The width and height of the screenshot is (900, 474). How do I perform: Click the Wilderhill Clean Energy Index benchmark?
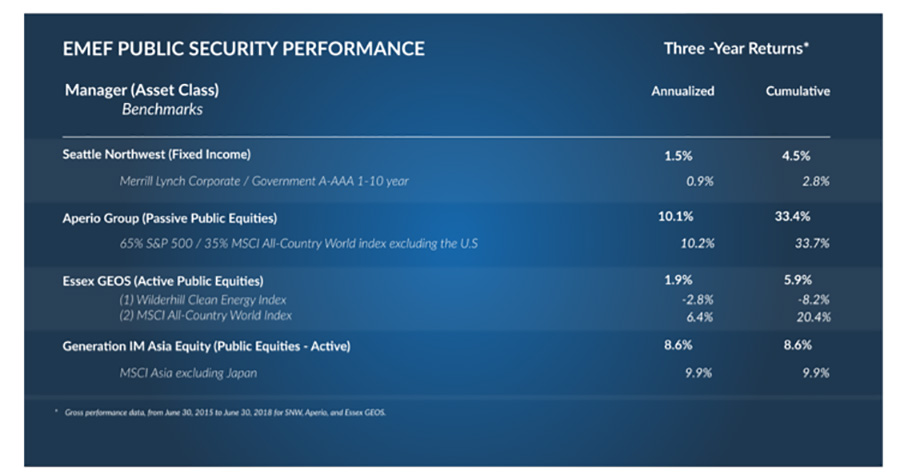coord(203,300)
